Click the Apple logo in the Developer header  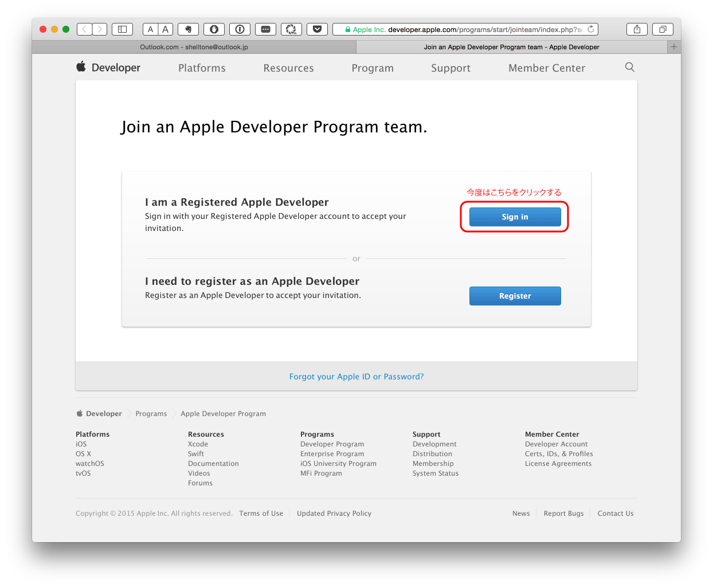81,66
